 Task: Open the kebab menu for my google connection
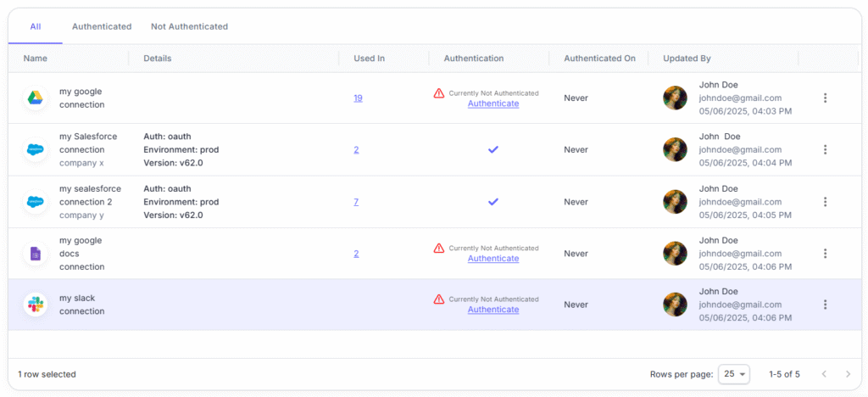click(x=825, y=98)
